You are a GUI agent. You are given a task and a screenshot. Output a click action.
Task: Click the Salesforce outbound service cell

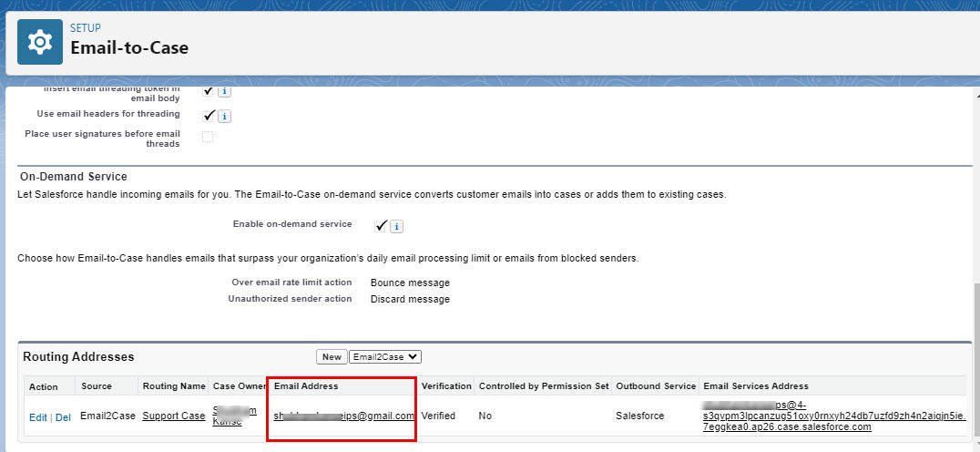[640, 416]
